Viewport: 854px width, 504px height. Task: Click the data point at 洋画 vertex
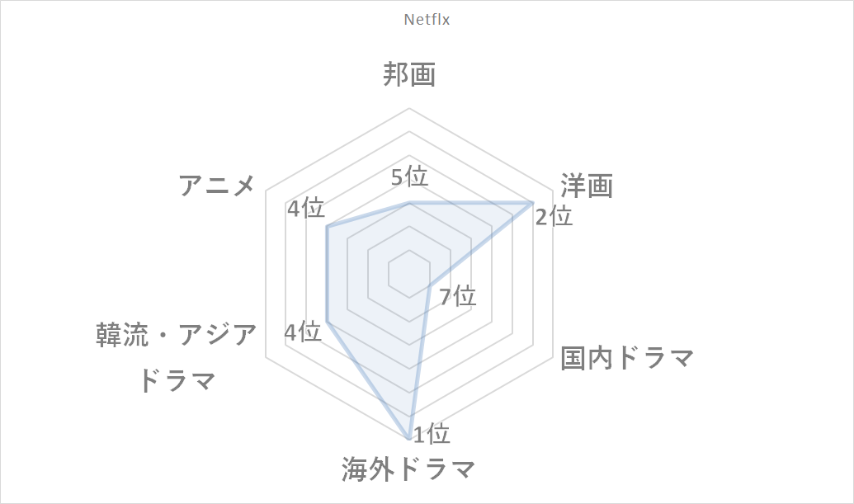532,203
